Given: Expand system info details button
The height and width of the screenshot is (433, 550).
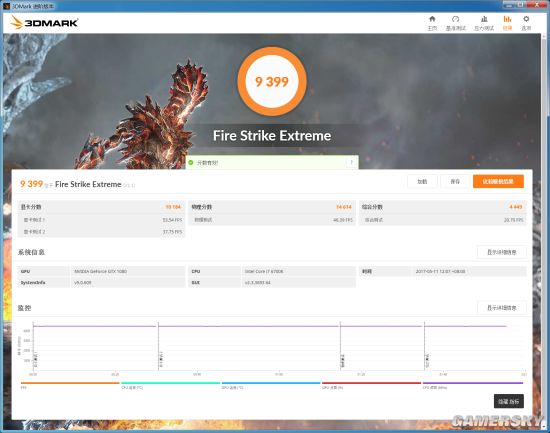Looking at the screenshot, I should point(502,252).
